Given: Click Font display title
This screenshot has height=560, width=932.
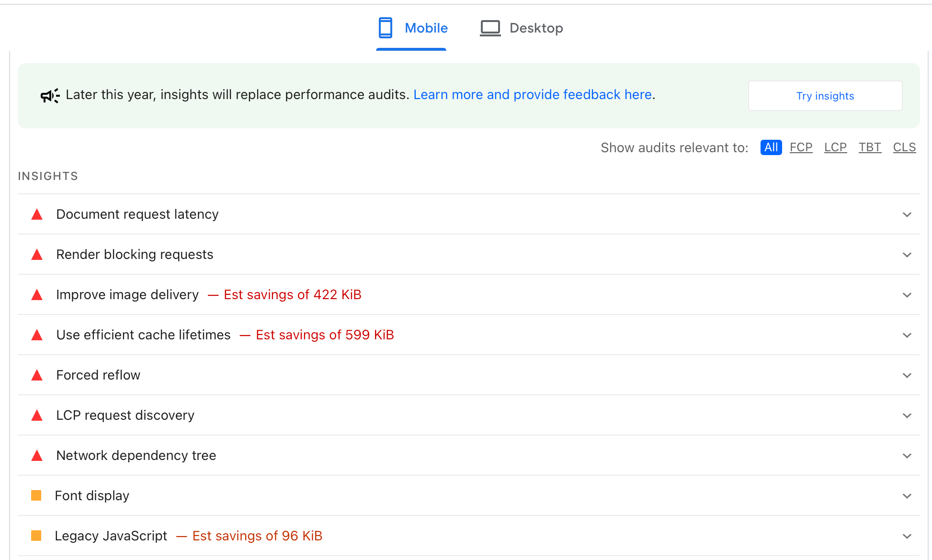Looking at the screenshot, I should point(92,496).
